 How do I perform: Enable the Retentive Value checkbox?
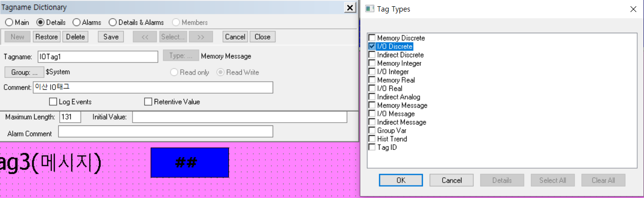pyautogui.click(x=148, y=102)
